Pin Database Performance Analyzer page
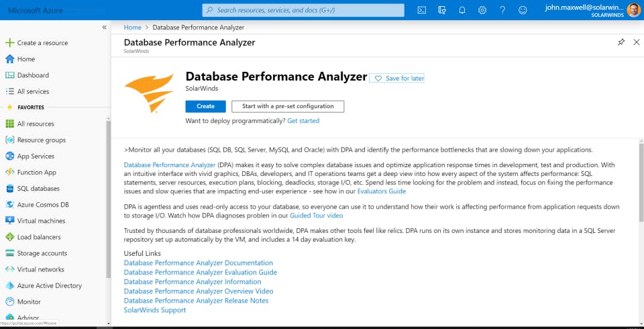Viewport: 644px width, 329px height. pyautogui.click(x=621, y=42)
